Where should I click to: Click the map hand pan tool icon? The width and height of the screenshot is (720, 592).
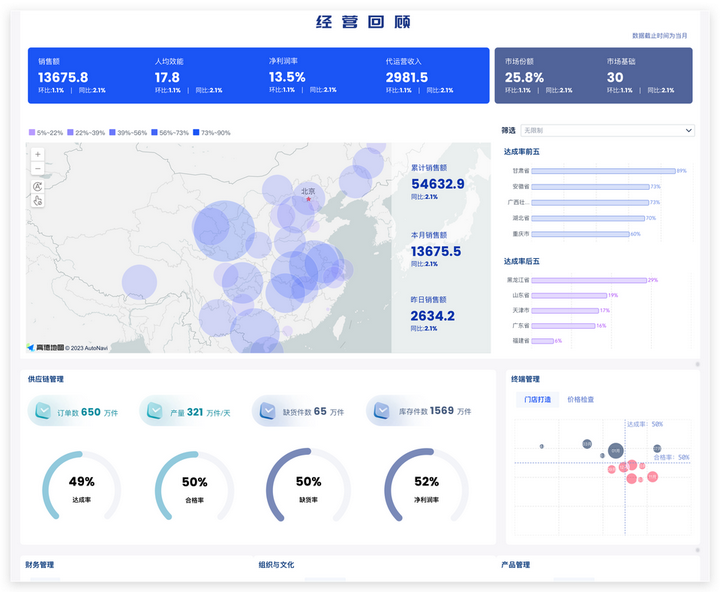pyautogui.click(x=38, y=201)
